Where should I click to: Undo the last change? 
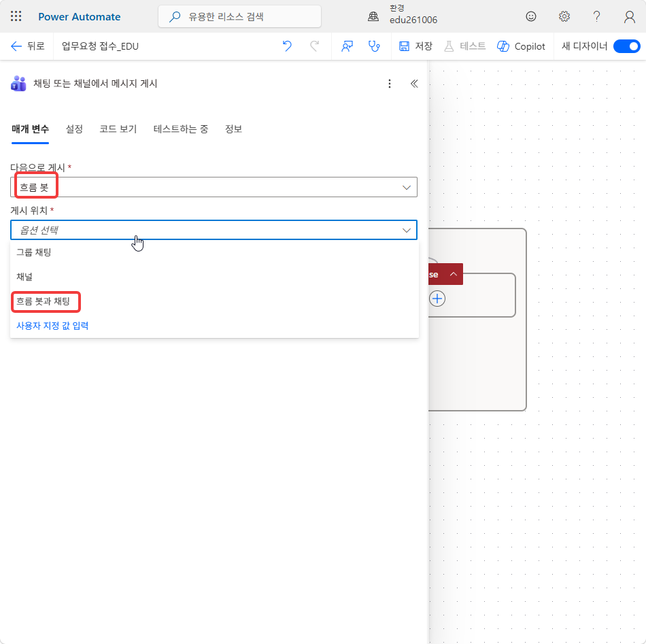(x=287, y=46)
